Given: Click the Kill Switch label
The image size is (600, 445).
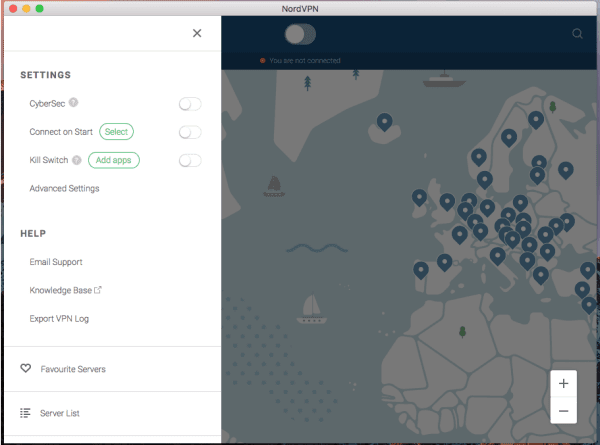Looking at the screenshot, I should coord(49,160).
